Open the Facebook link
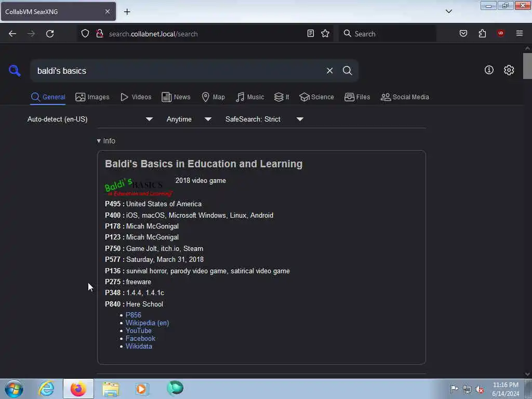Viewport: 532px width, 399px height. click(x=140, y=338)
